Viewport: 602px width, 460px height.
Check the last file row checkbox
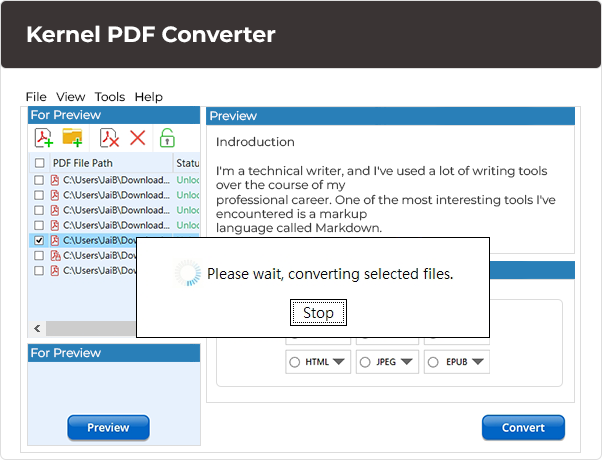click(39, 271)
